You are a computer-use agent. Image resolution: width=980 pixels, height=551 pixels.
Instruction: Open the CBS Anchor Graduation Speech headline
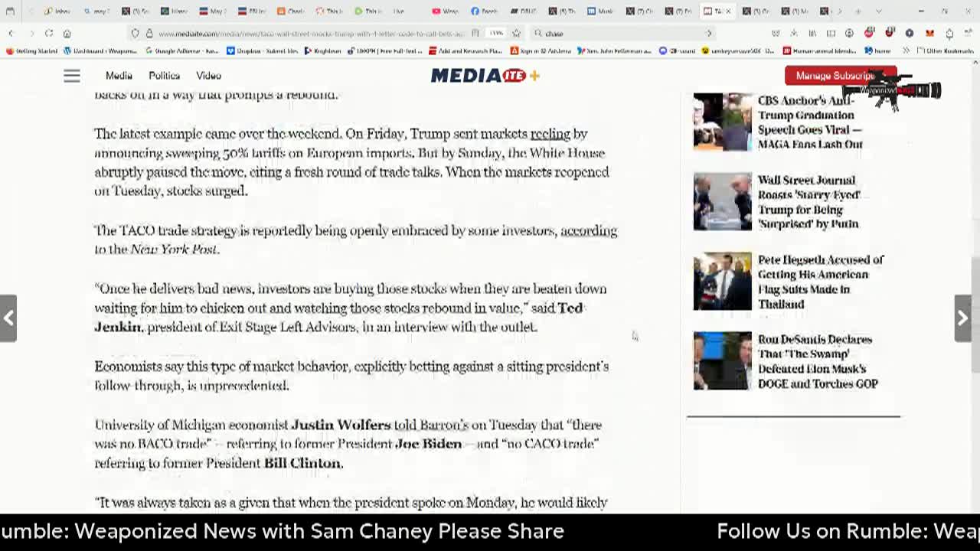point(810,122)
